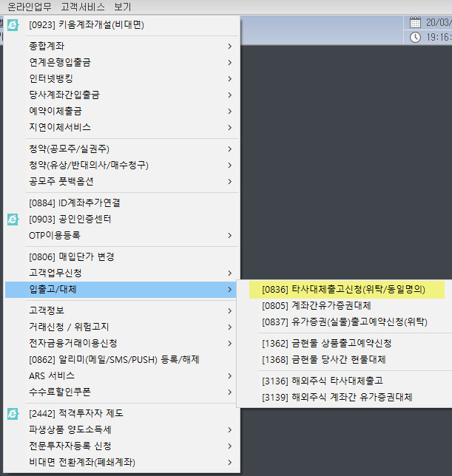Click the chevron arrow on 고객업무신청 row
The image size is (452, 476).
click(229, 273)
